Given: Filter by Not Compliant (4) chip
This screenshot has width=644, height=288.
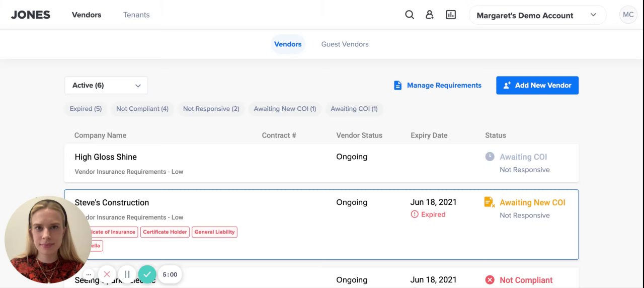Looking at the screenshot, I should tap(142, 109).
